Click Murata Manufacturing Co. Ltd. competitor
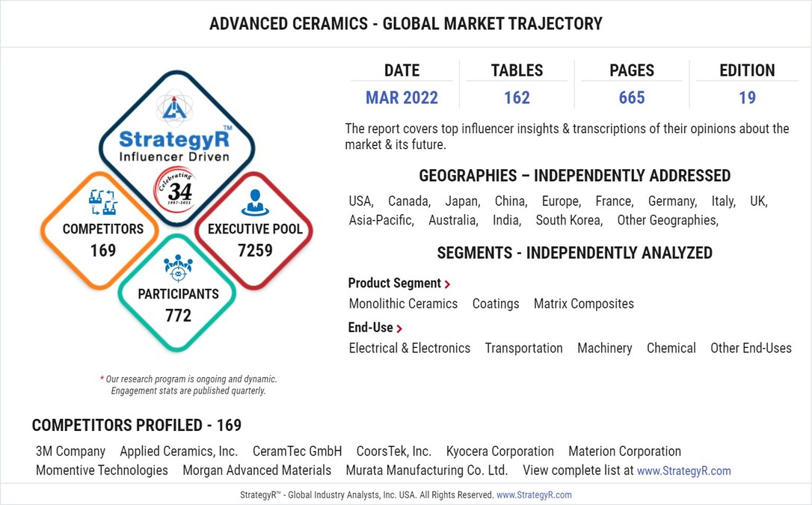Screen dimensions: 812x505 tap(427, 471)
